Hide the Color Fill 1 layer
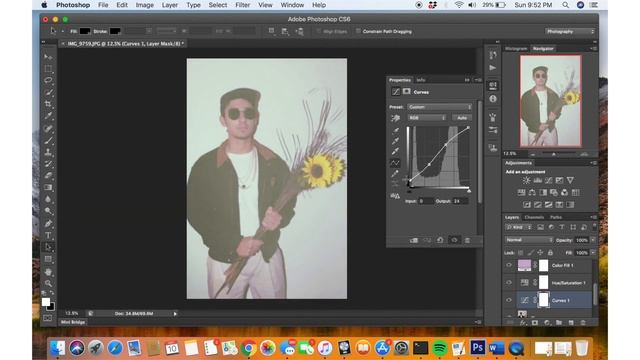The width and height of the screenshot is (640, 360). tap(509, 265)
